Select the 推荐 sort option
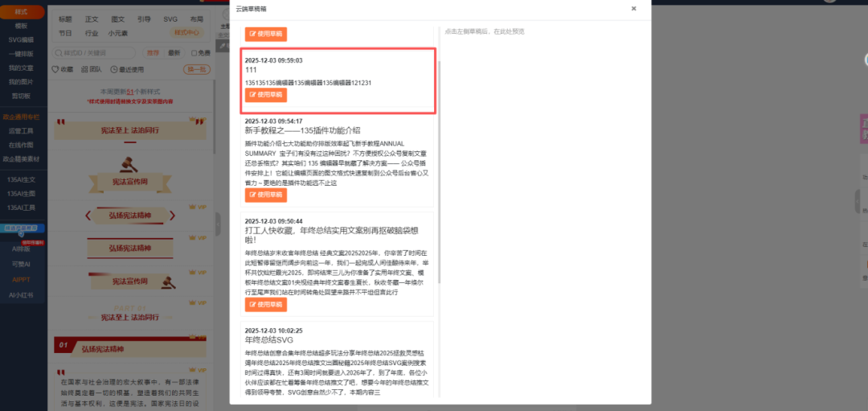Image resolution: width=868 pixels, height=411 pixels. click(153, 53)
